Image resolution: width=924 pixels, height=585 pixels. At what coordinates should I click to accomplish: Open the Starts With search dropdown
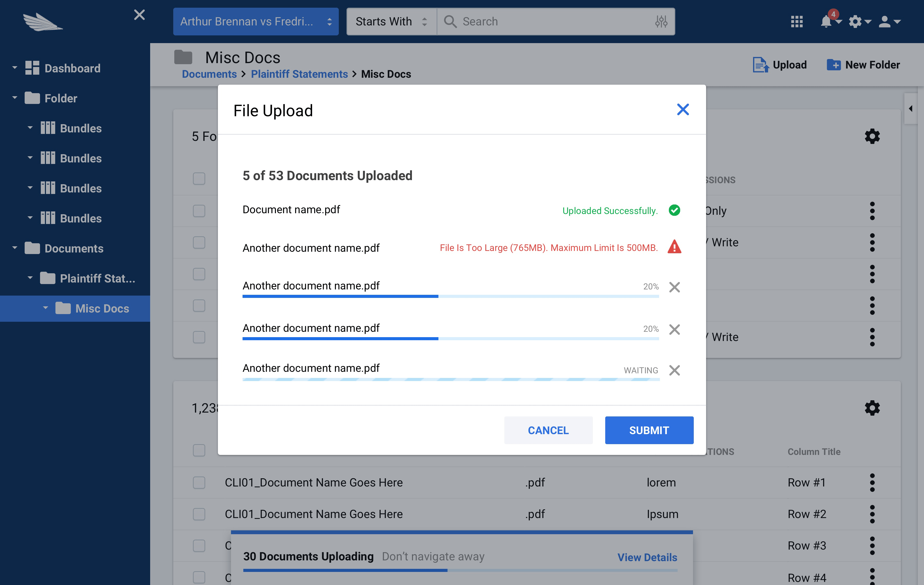[x=391, y=22]
